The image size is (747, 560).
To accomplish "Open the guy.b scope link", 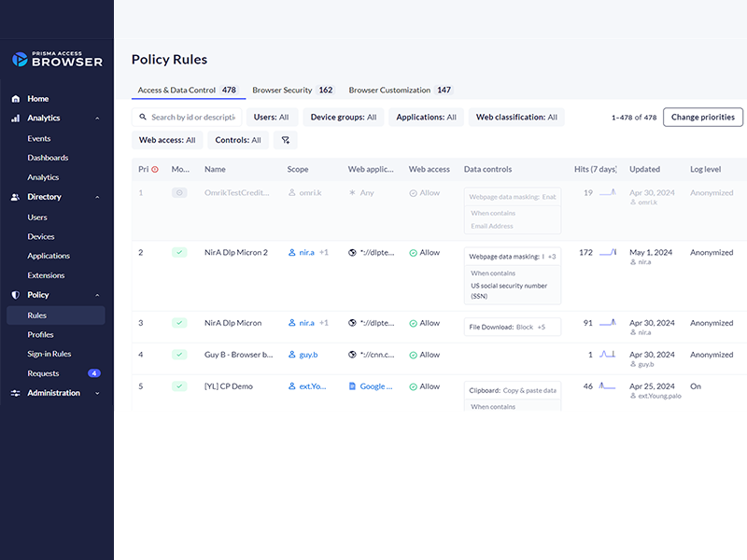I will 310,355.
